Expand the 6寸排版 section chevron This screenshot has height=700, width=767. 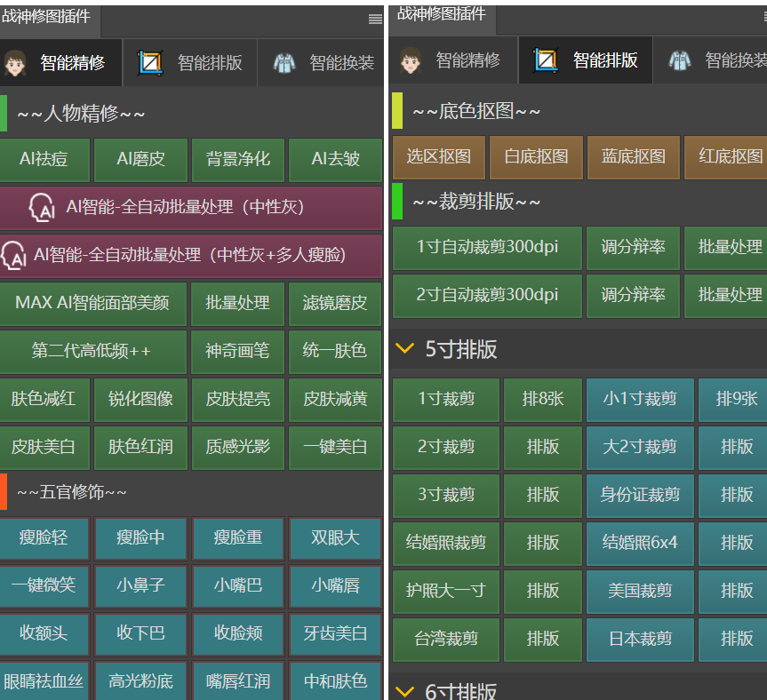pyautogui.click(x=404, y=691)
